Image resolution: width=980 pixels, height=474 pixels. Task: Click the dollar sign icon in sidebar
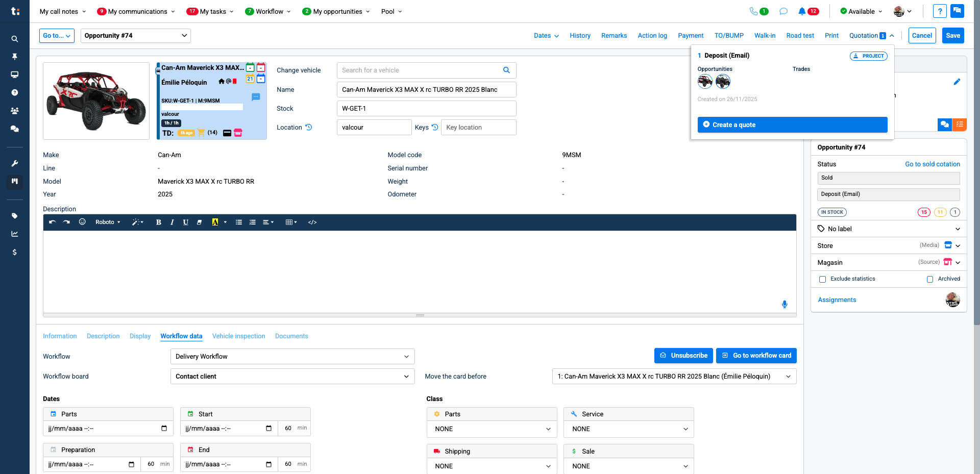coord(15,252)
